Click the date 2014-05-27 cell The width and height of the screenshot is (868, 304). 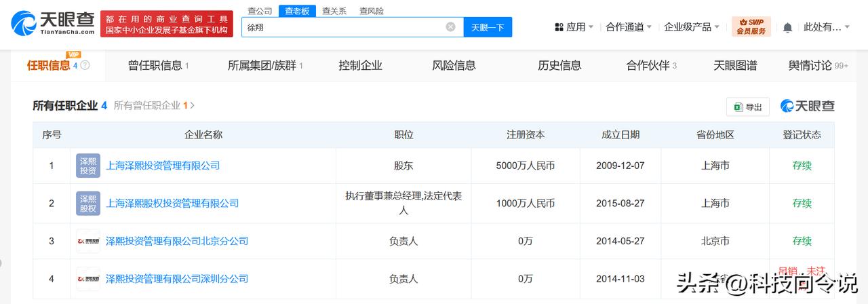[620, 241]
